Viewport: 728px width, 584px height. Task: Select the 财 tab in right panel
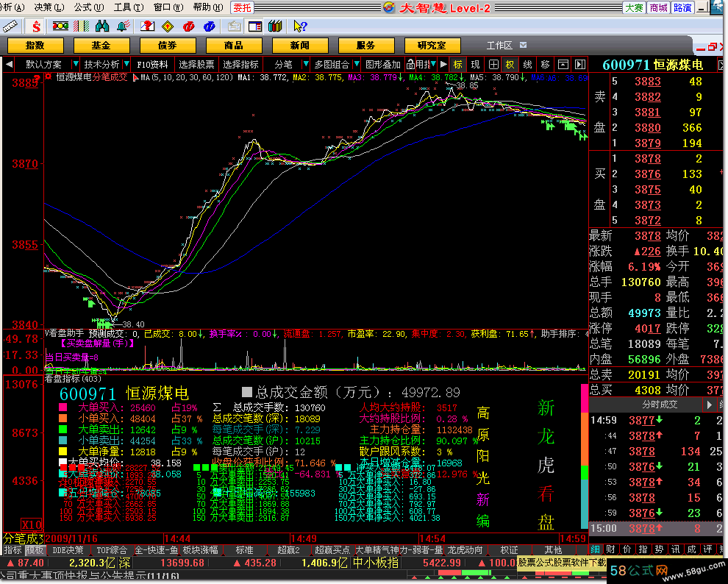pyautogui.click(x=610, y=549)
